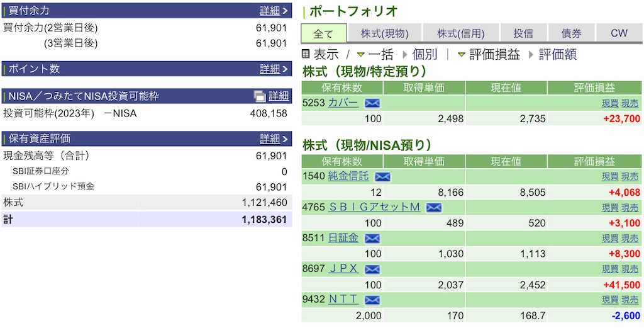This screenshot has height=328, width=644.
Task: Click the SBIハイブリッド預金 label
Action: pyautogui.click(x=53, y=186)
